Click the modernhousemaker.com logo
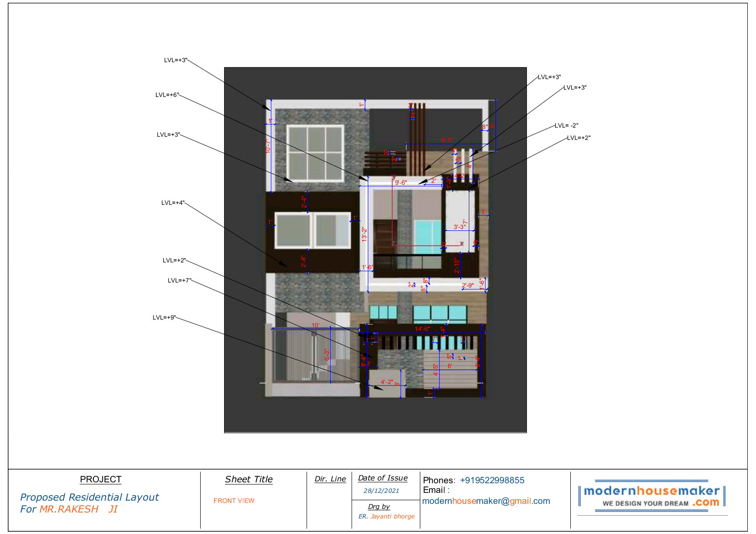Viewport: 756px width, 534px height. click(x=652, y=496)
